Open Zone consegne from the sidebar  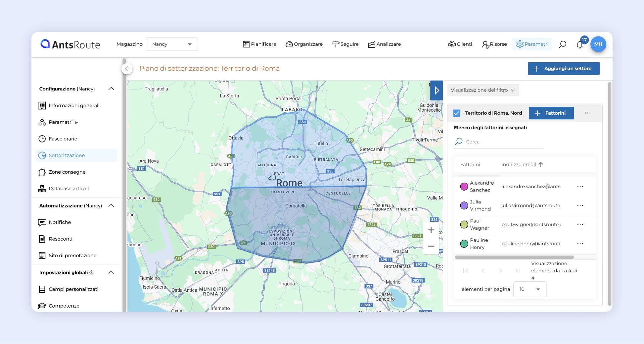[x=66, y=172]
